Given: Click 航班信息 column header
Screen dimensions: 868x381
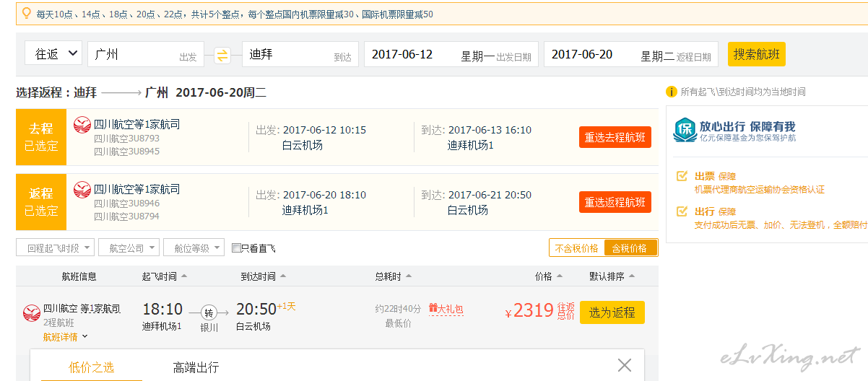Looking at the screenshot, I should [79, 276].
